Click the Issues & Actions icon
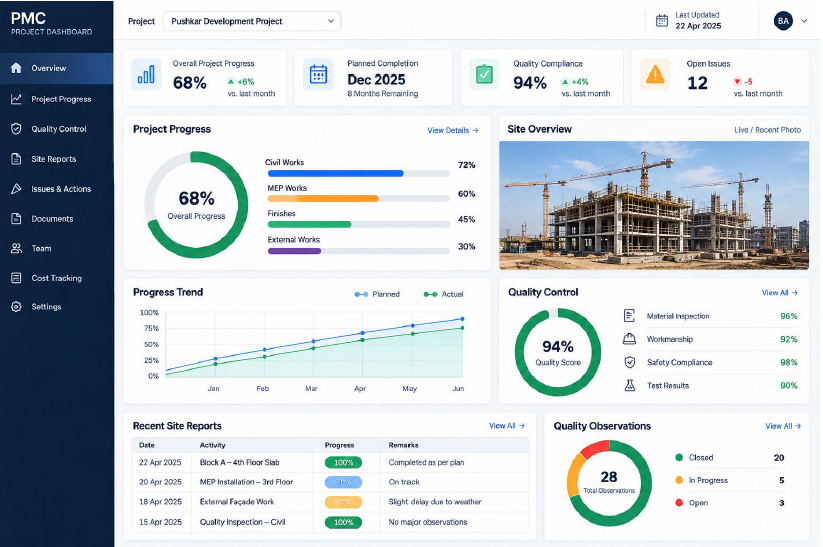Screen dimensions: 823x547 coord(16,188)
